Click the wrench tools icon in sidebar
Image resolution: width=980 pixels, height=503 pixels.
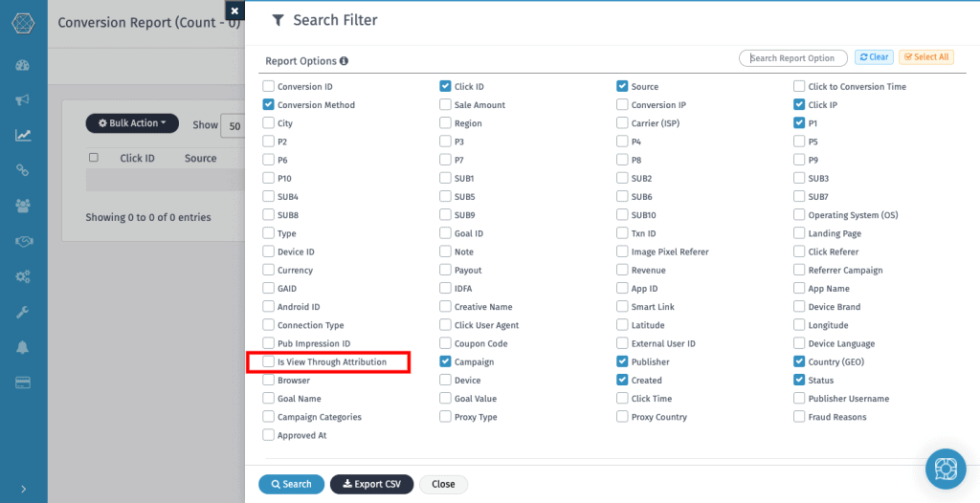pyautogui.click(x=23, y=312)
